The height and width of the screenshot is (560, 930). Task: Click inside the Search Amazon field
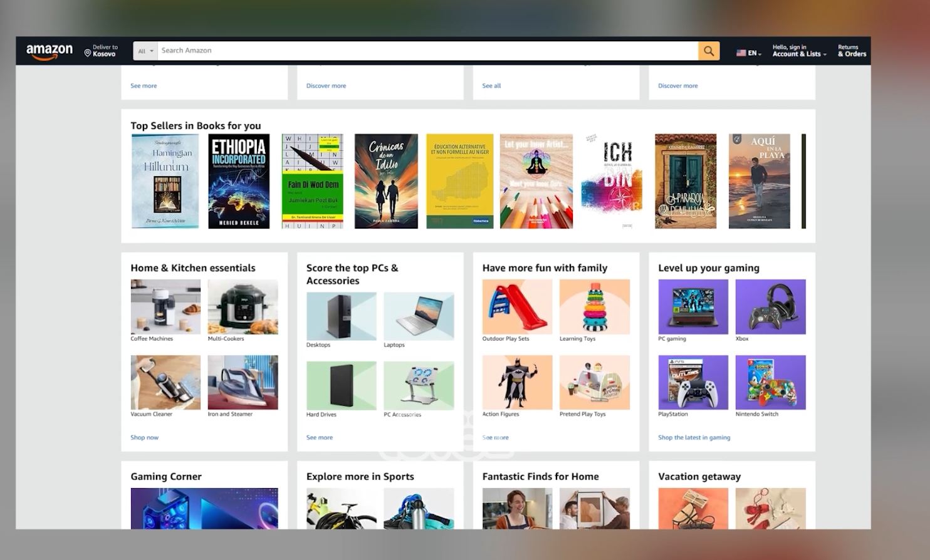point(426,51)
